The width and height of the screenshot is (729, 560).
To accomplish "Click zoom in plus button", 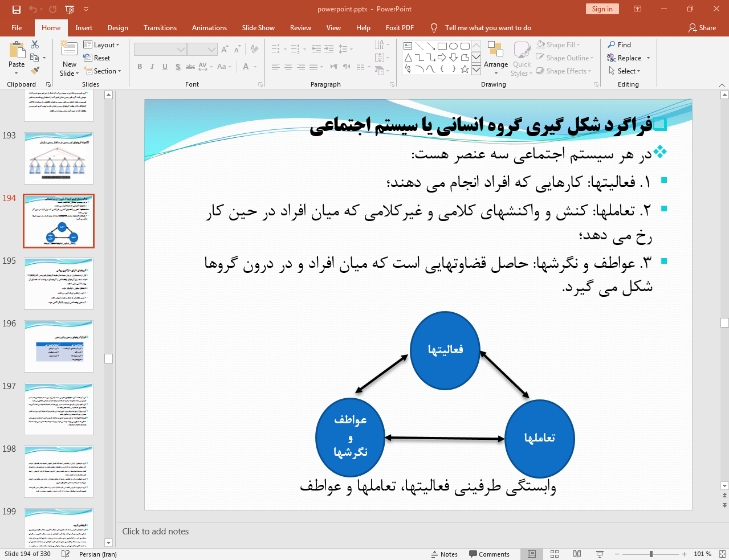I will pos(684,554).
